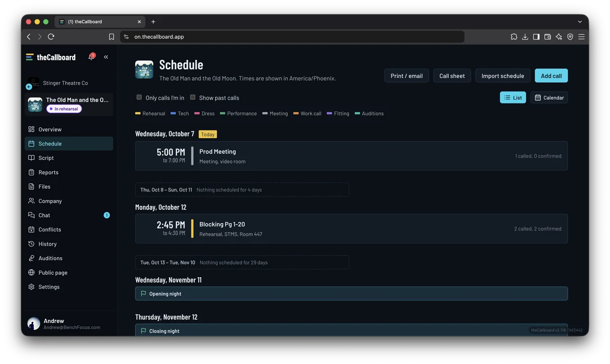The image size is (610, 364).
Task: Click the Auditions legend label
Action: pos(373,113)
